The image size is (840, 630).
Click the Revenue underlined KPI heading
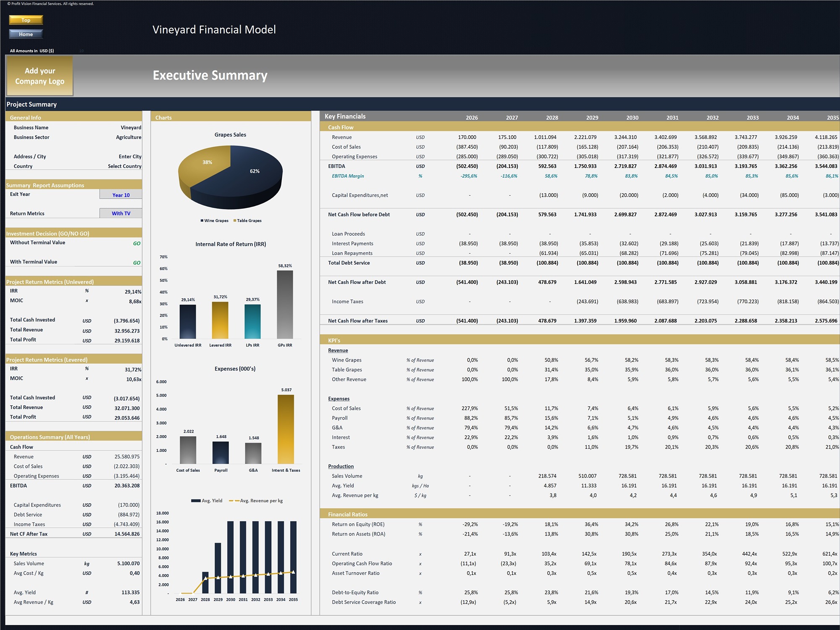tap(338, 350)
